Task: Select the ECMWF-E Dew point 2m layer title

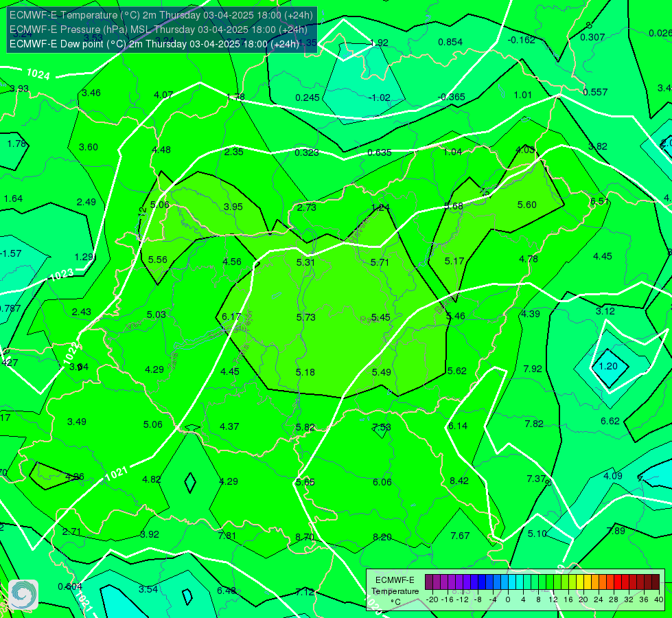Action: (154, 44)
